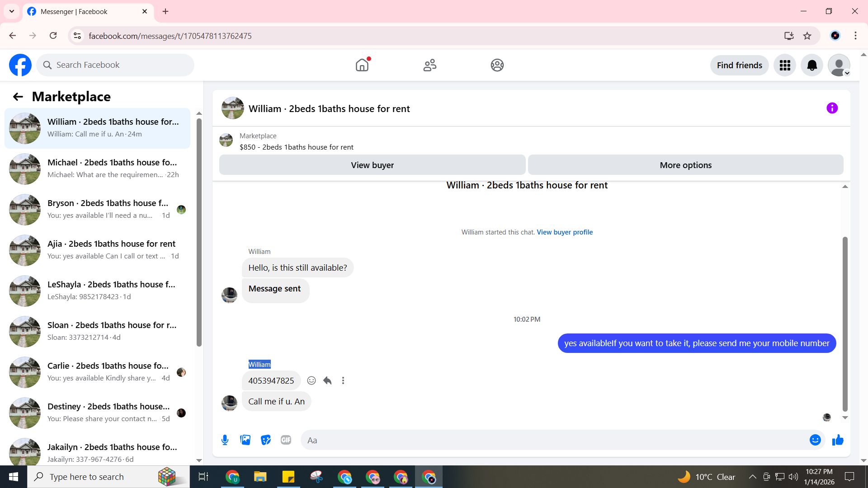
Task: Open emoji picker in message box
Action: pyautogui.click(x=815, y=440)
